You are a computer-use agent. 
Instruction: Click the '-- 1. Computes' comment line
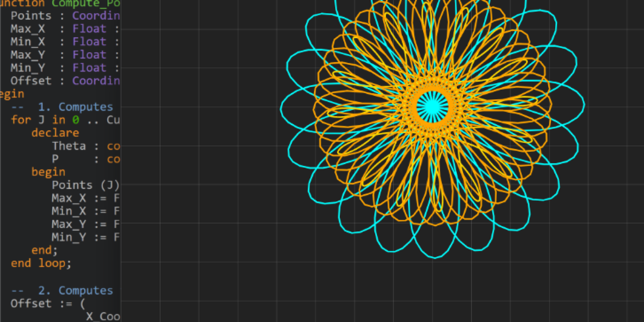pos(62,107)
